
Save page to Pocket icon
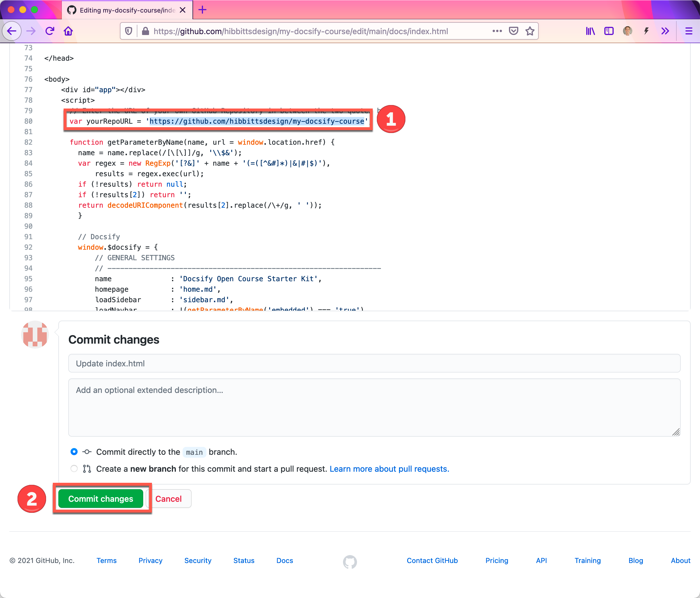(x=514, y=31)
